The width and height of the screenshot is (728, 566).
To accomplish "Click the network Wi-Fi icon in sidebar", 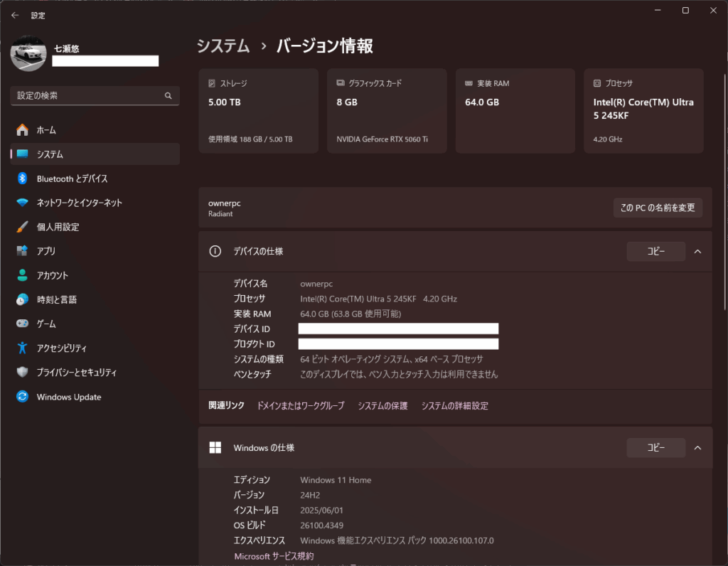I will (x=22, y=203).
